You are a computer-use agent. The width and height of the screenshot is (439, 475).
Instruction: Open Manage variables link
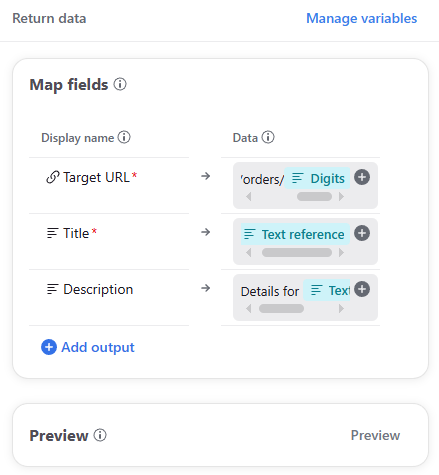(361, 18)
